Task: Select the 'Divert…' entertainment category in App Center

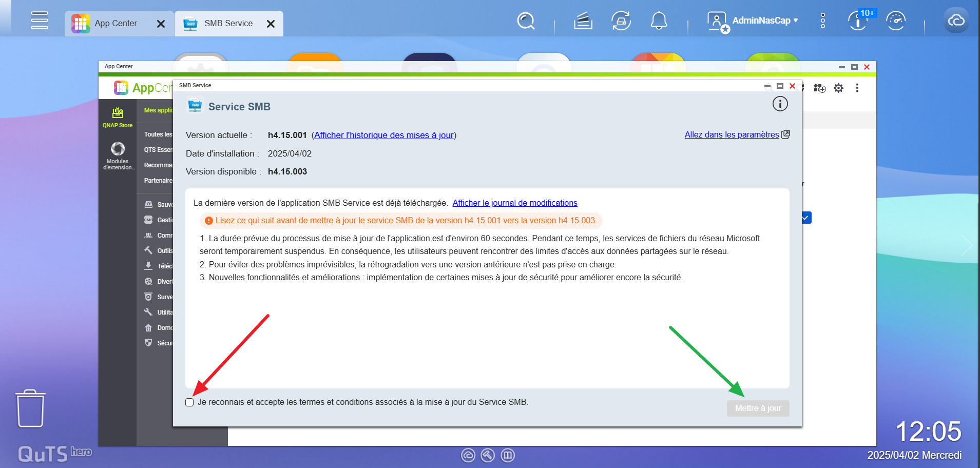Action: coord(158,282)
